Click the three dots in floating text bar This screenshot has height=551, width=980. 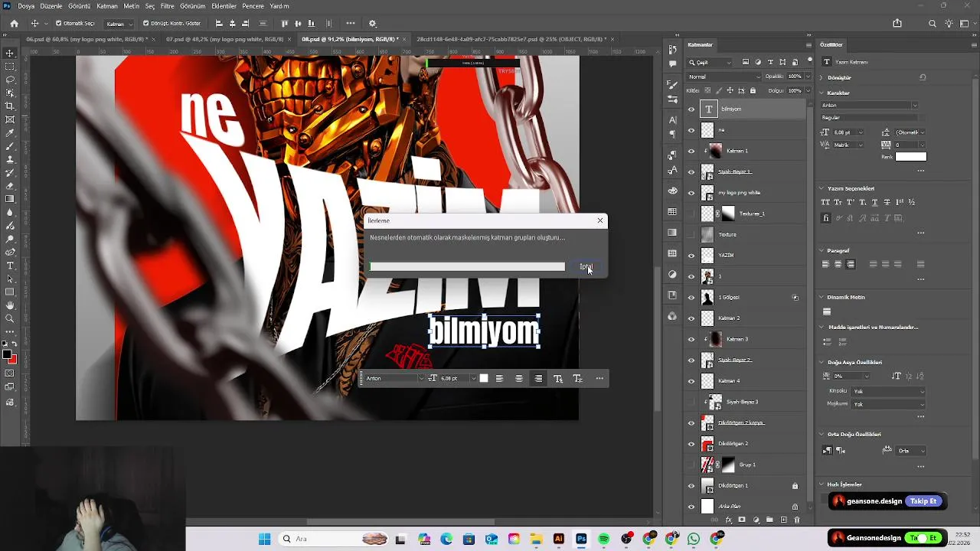coord(599,378)
